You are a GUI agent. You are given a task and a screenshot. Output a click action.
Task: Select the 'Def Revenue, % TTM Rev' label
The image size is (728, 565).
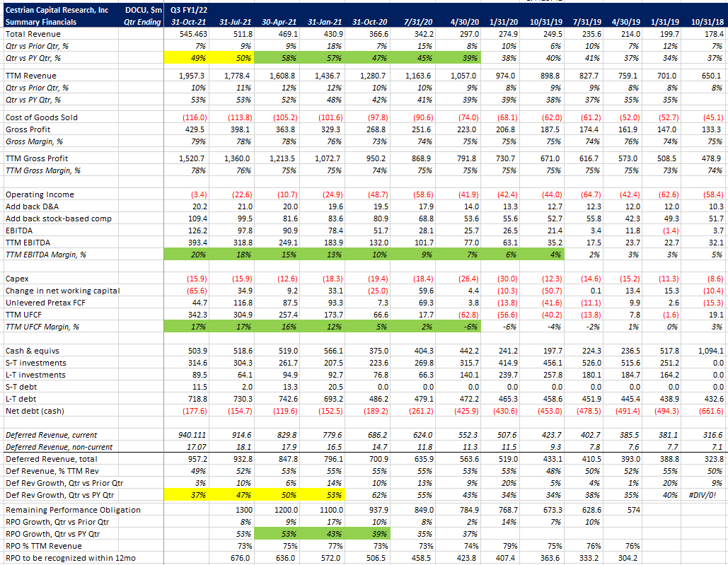coord(52,471)
